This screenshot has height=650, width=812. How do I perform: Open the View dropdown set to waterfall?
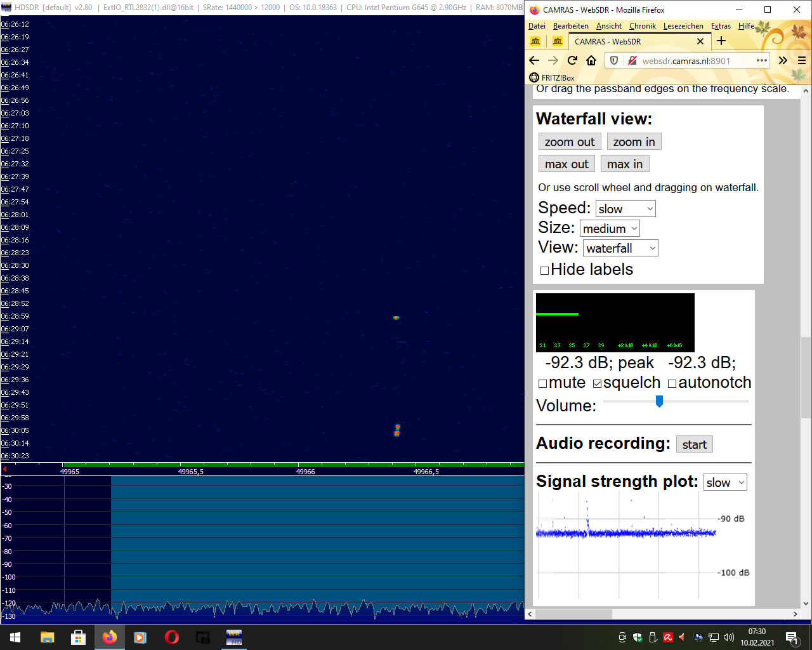620,248
